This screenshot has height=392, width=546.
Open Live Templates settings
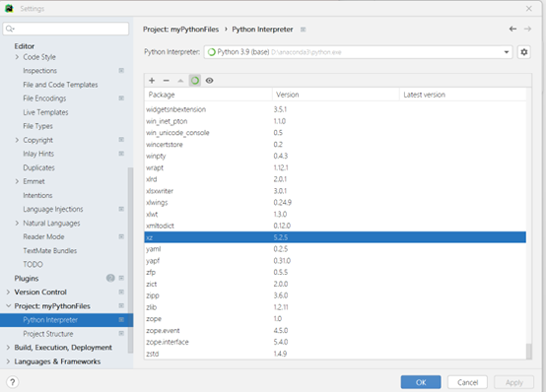click(x=45, y=112)
